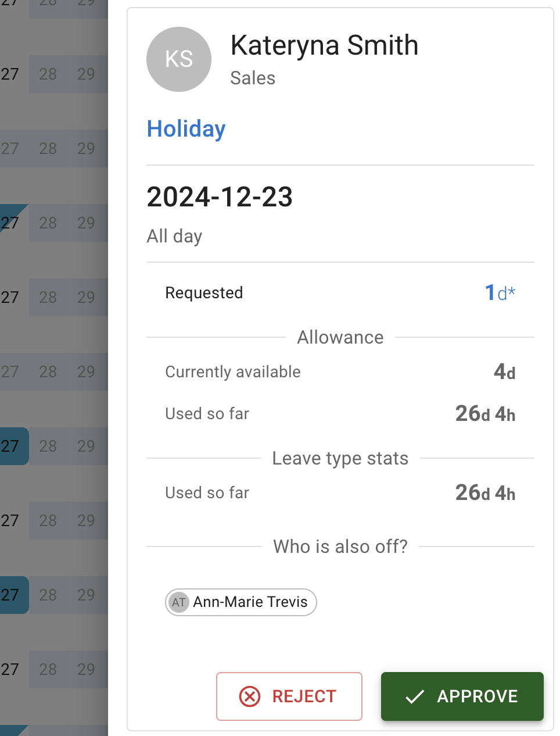Click the blue 1d* requested amount
The image size is (560, 736).
pyautogui.click(x=500, y=293)
